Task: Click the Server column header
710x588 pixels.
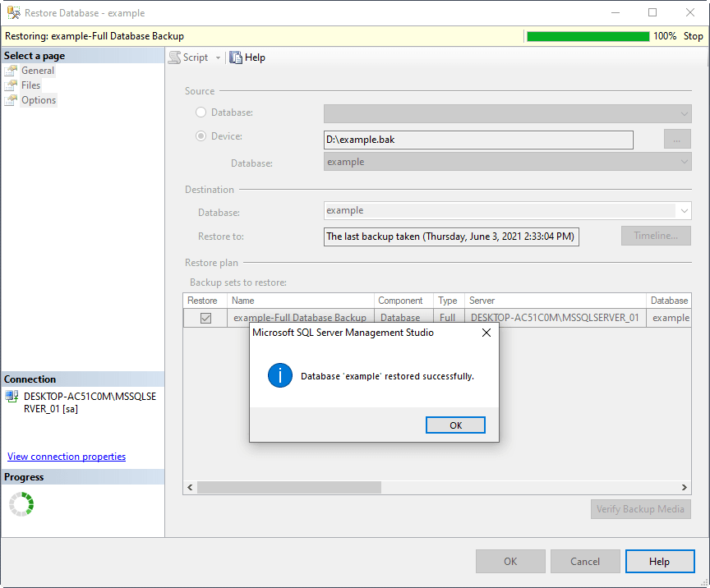Action: (x=556, y=301)
